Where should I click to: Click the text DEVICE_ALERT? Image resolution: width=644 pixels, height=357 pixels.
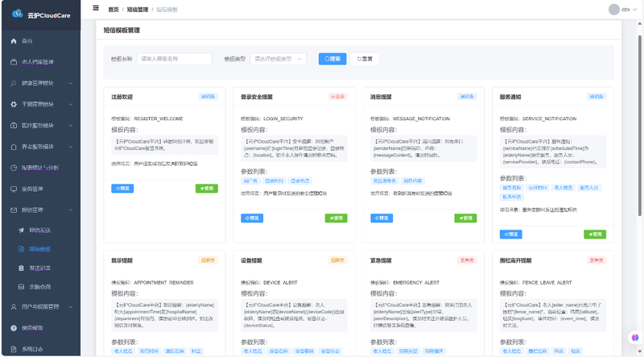(x=280, y=283)
